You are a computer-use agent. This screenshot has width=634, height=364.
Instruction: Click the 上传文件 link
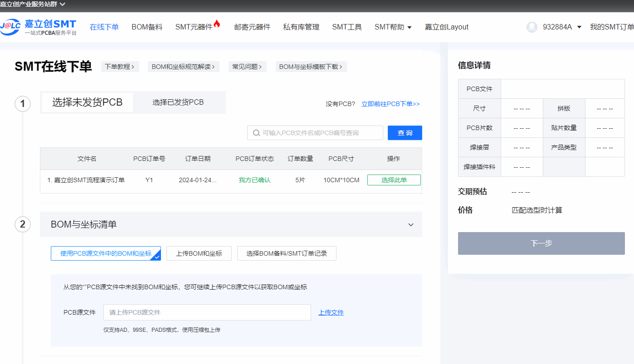[331, 312]
